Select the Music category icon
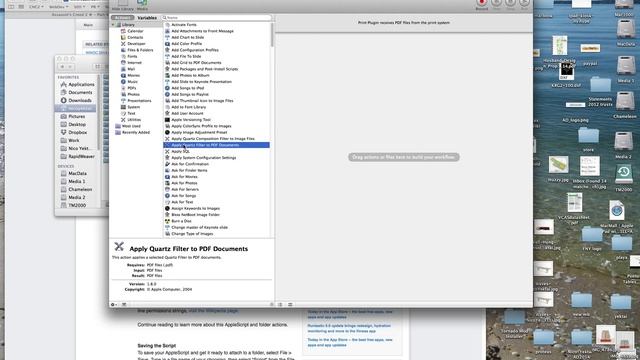 coord(123,82)
